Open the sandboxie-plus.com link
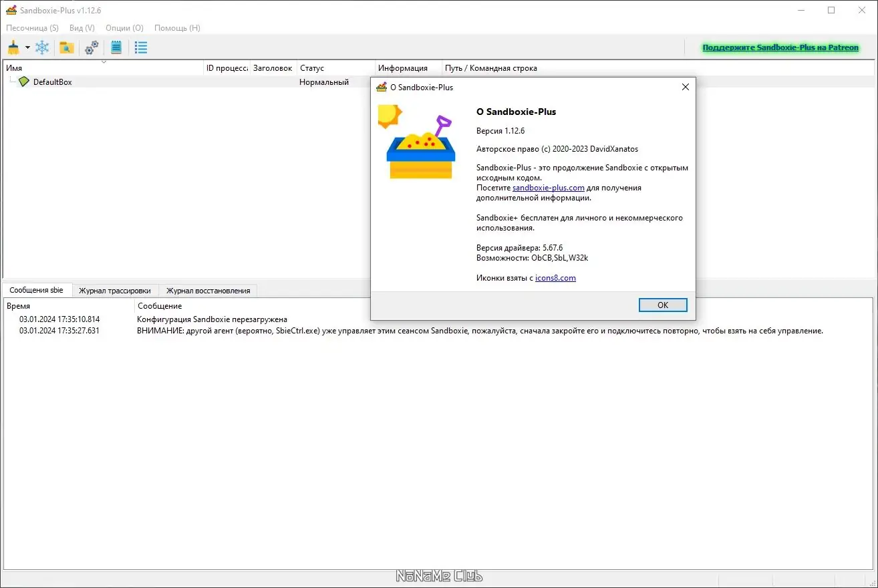The height and width of the screenshot is (588, 878). 549,188
